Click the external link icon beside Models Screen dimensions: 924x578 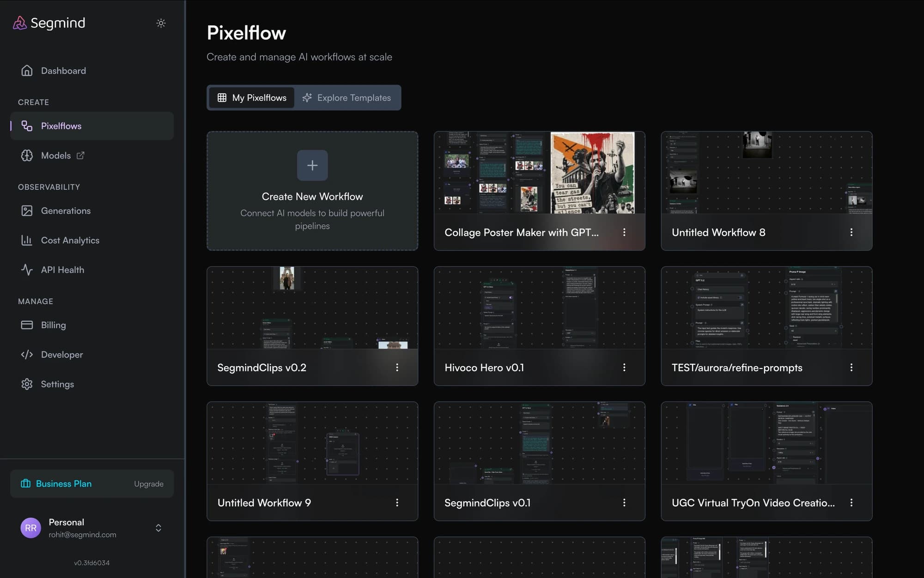tap(80, 155)
